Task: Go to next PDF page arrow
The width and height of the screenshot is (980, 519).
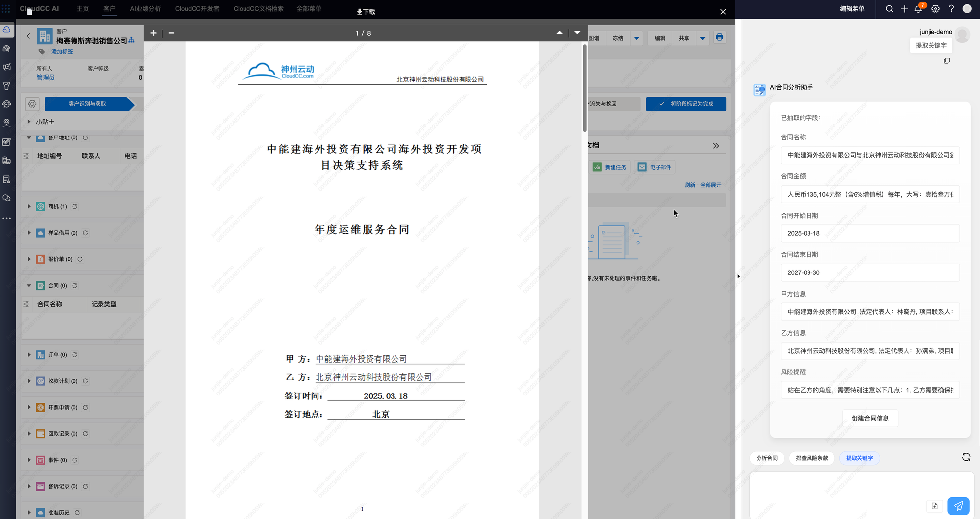Action: pyautogui.click(x=577, y=33)
